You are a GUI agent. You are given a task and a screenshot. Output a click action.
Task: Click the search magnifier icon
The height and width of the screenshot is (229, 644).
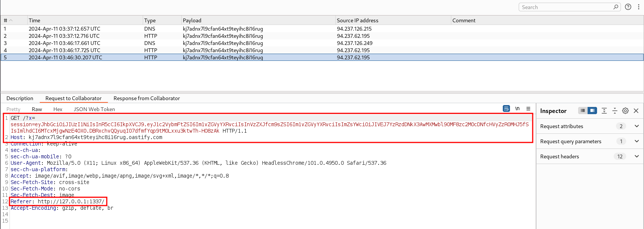tap(616, 7)
